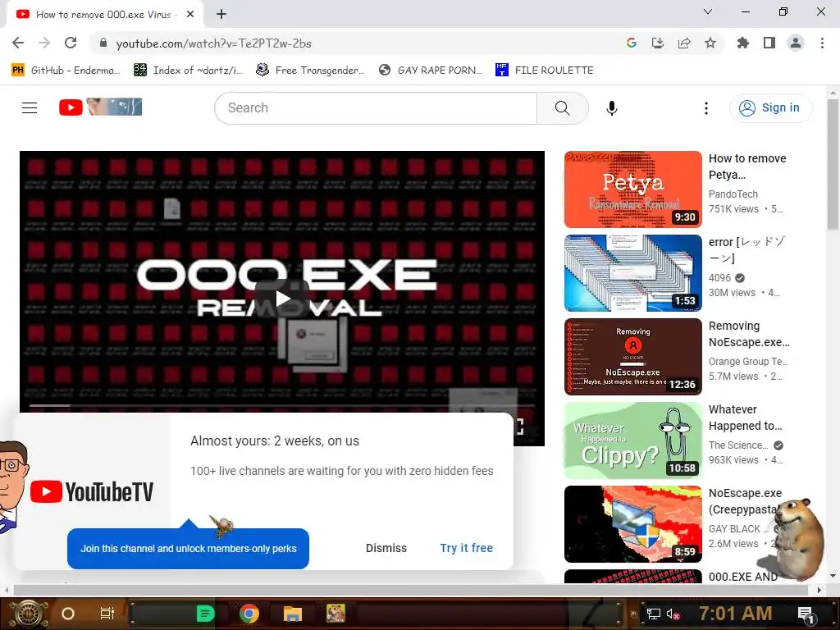Click the Google icon in address bar
This screenshot has height=630, width=840.
(x=631, y=43)
